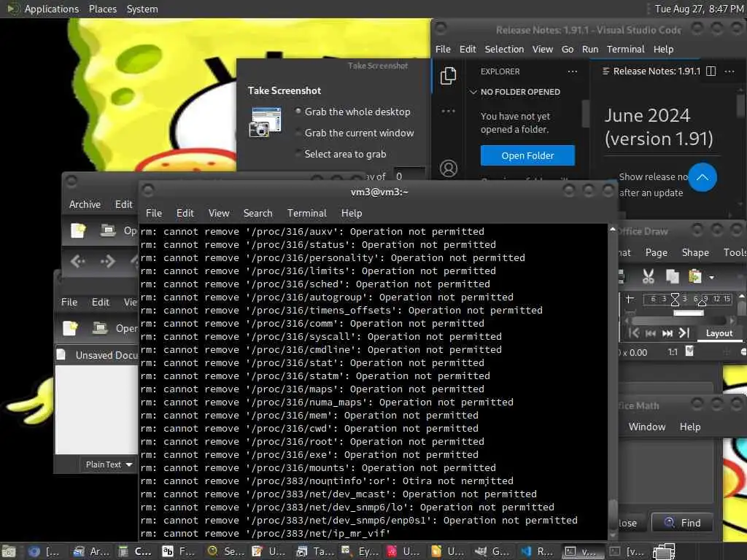Click the Cut scissors icon in Draw
The image size is (747, 560).
[648, 276]
